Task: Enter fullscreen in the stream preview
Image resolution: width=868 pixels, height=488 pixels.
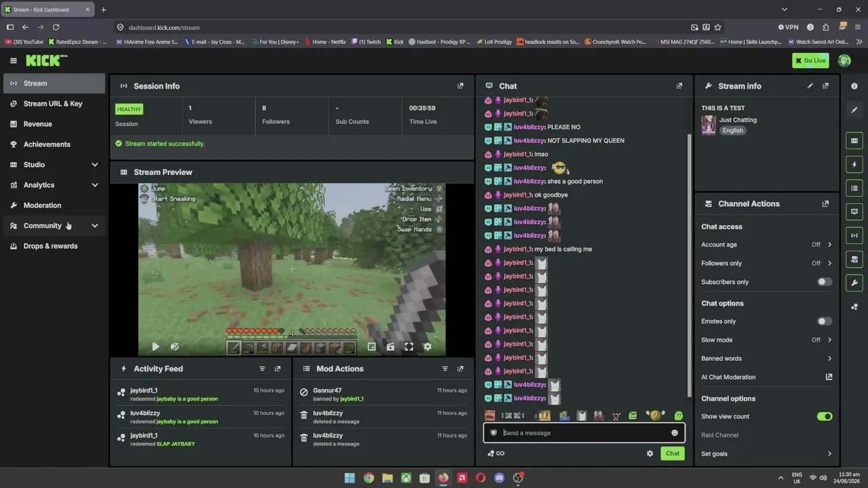Action: (x=409, y=347)
